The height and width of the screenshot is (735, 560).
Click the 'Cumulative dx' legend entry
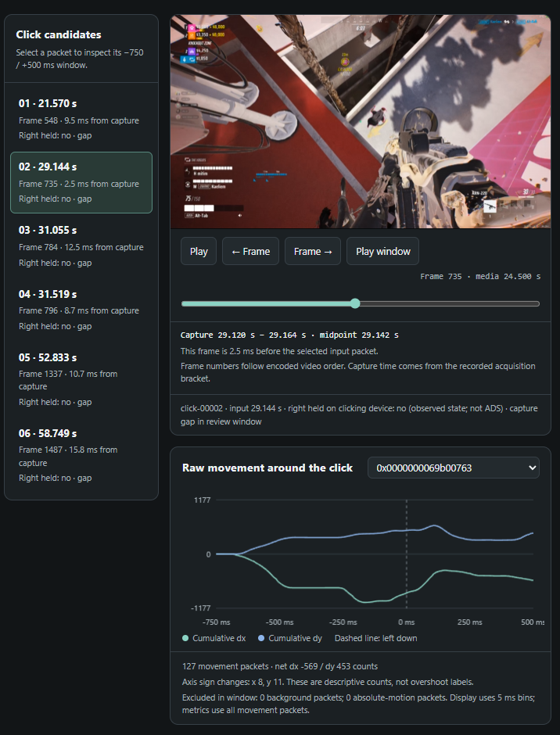coord(214,638)
